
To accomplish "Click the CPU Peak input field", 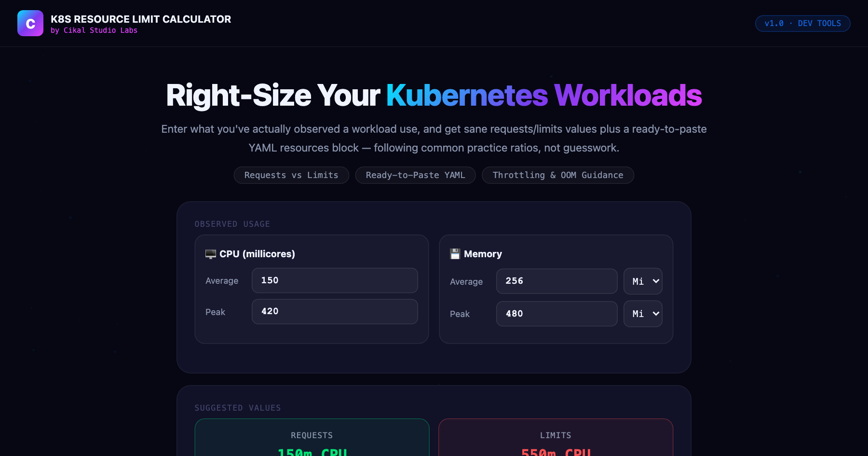I will (x=335, y=312).
